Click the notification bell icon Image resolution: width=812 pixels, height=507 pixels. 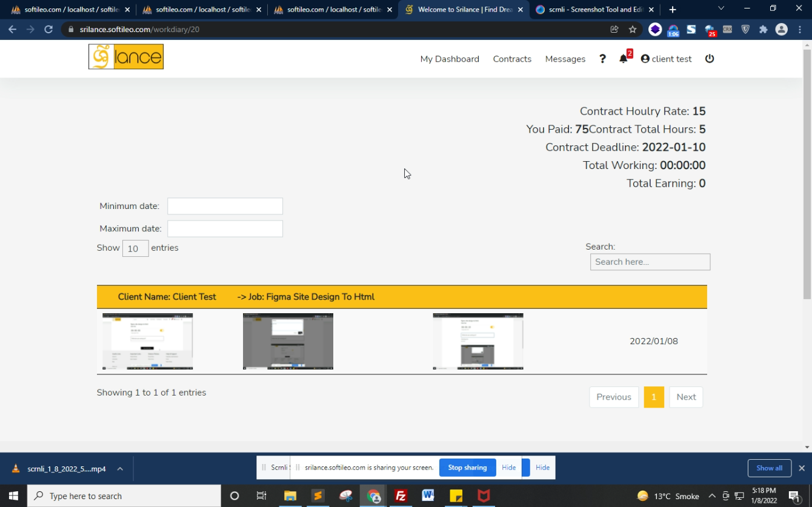tap(623, 59)
